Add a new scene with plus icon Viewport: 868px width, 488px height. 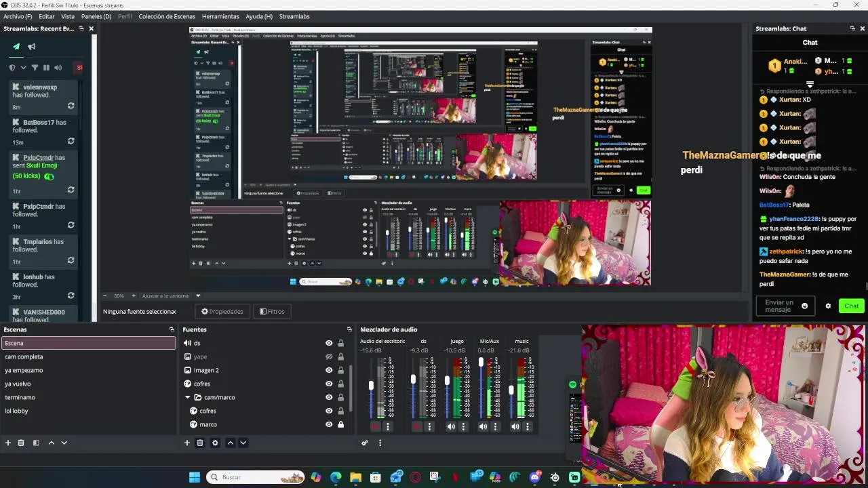coord(8,443)
